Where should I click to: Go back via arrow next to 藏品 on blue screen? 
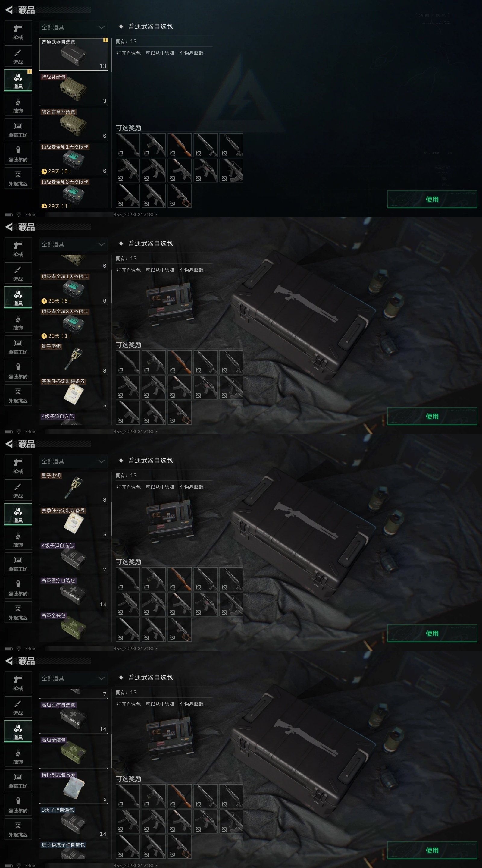click(x=9, y=10)
